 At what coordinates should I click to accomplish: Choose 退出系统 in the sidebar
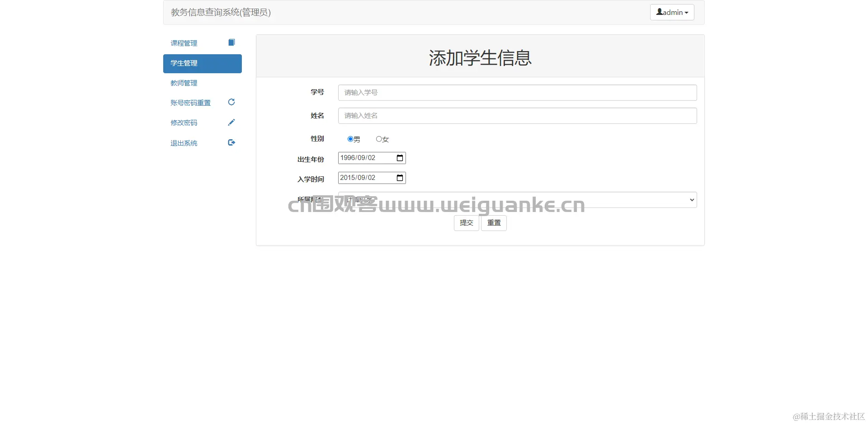[203, 143]
